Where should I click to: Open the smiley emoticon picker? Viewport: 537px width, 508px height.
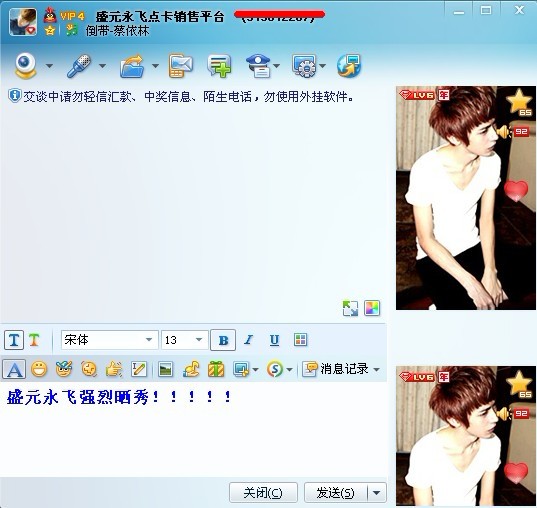(x=39, y=369)
